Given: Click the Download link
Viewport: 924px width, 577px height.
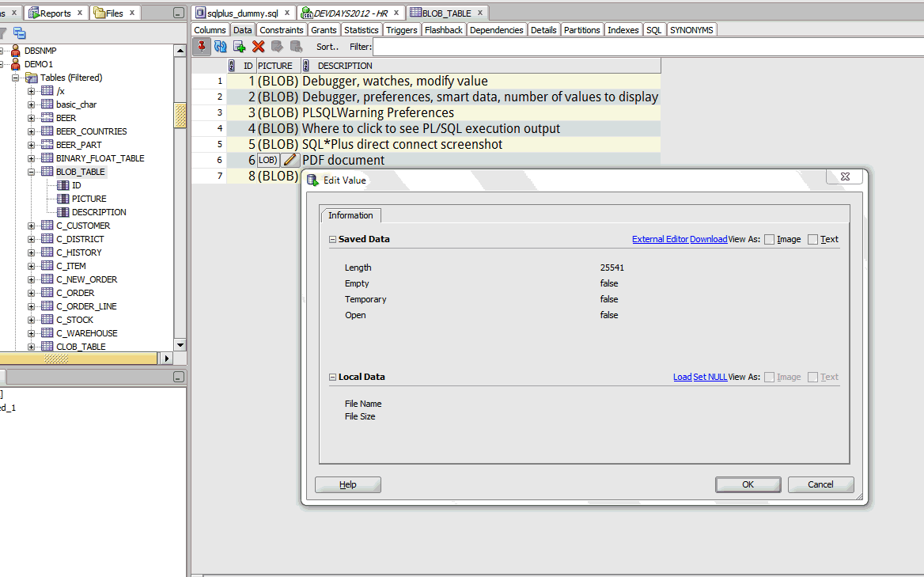Looking at the screenshot, I should (708, 239).
